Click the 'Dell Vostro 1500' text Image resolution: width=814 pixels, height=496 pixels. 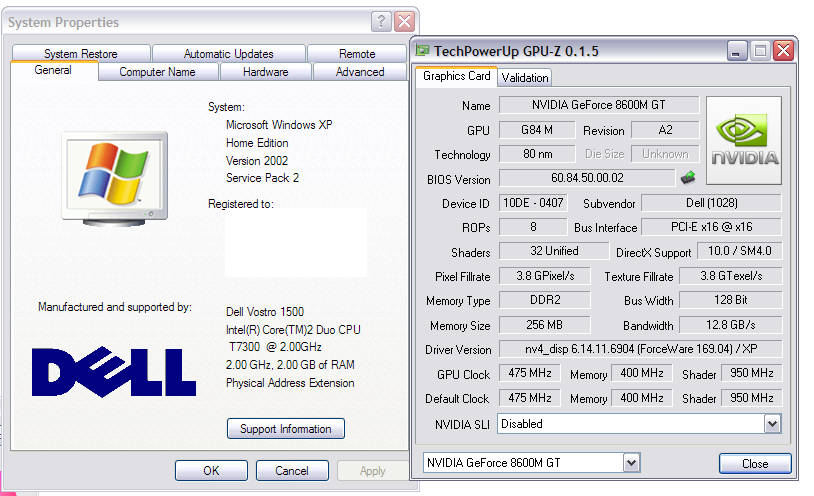pyautogui.click(x=265, y=312)
